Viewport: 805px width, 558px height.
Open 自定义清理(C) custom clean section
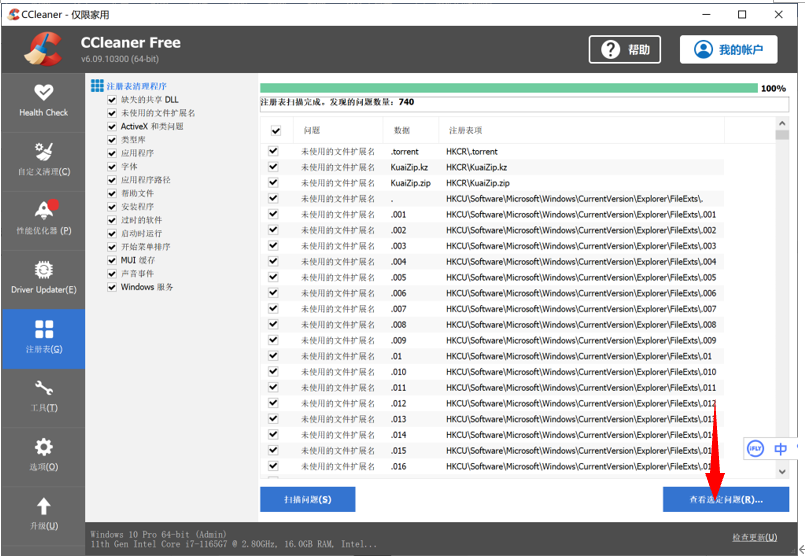coord(44,161)
